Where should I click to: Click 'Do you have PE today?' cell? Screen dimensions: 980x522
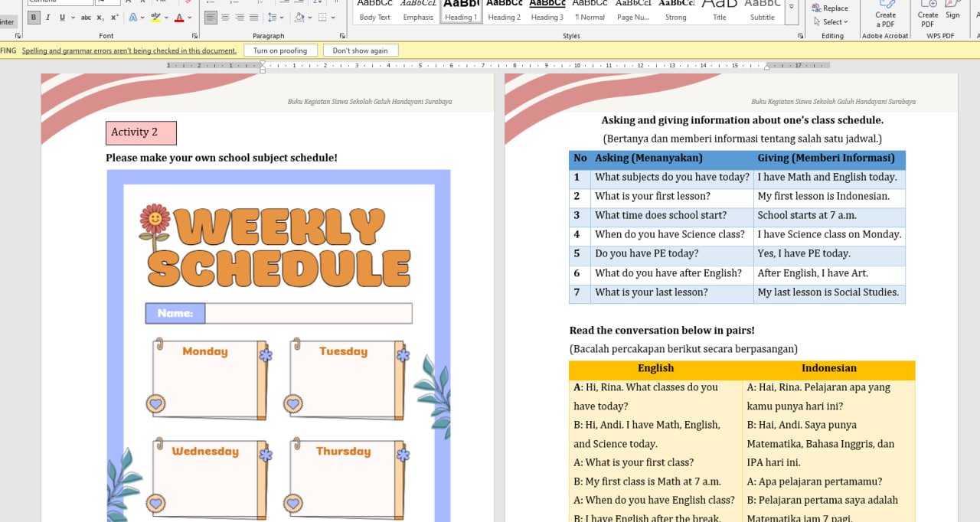[672, 254]
